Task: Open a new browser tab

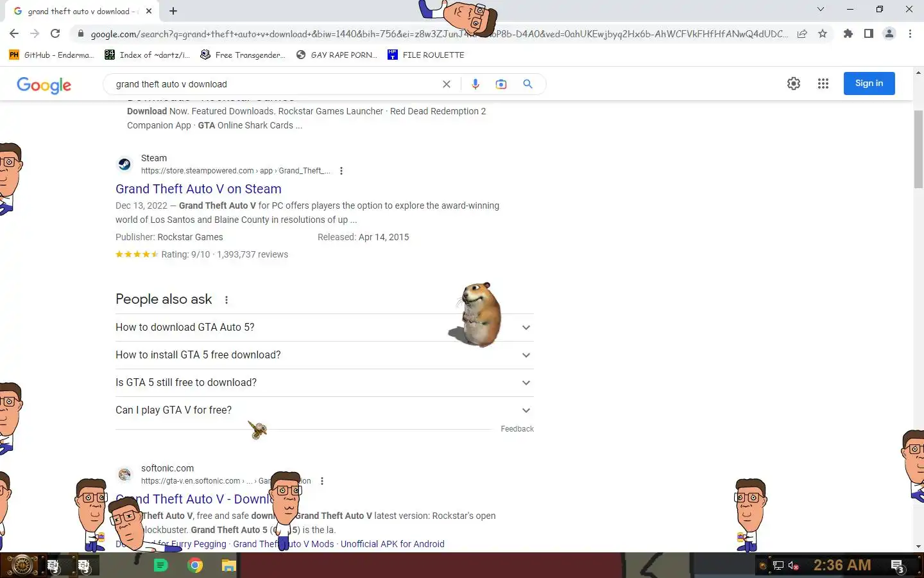Action: [x=173, y=11]
